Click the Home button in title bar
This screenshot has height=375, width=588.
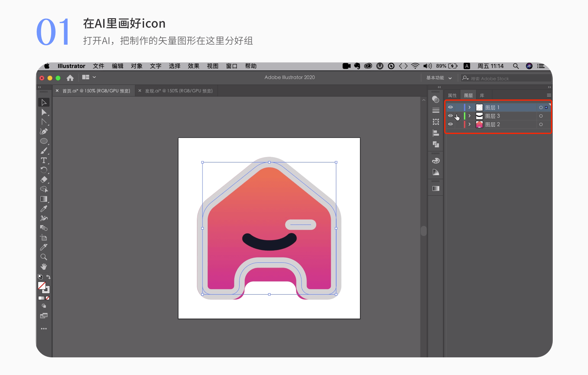pos(70,78)
